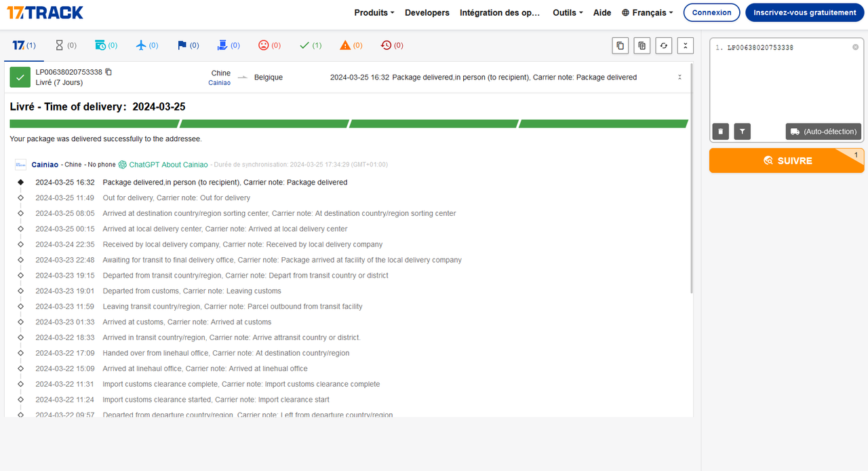Filter by Info received box tab

[106, 45]
